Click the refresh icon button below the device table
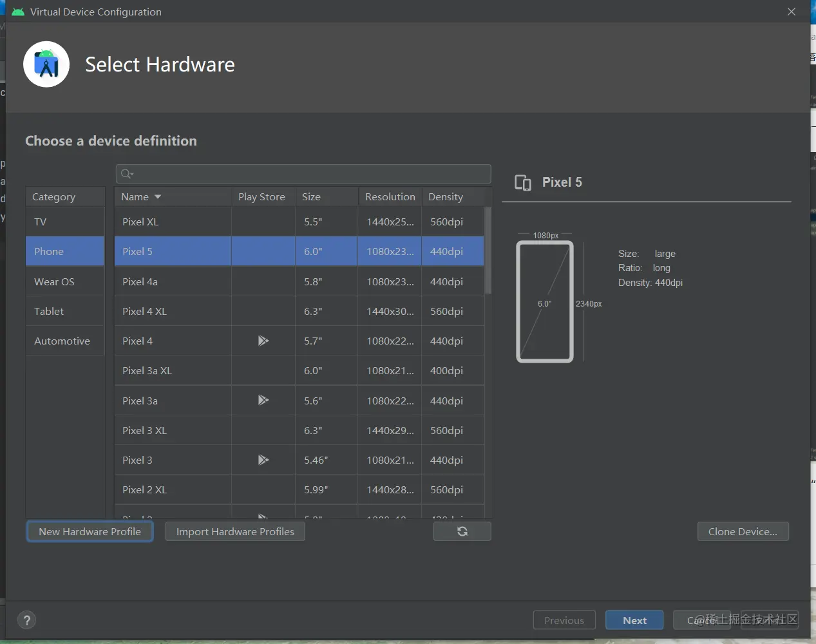816x644 pixels. [x=462, y=531]
